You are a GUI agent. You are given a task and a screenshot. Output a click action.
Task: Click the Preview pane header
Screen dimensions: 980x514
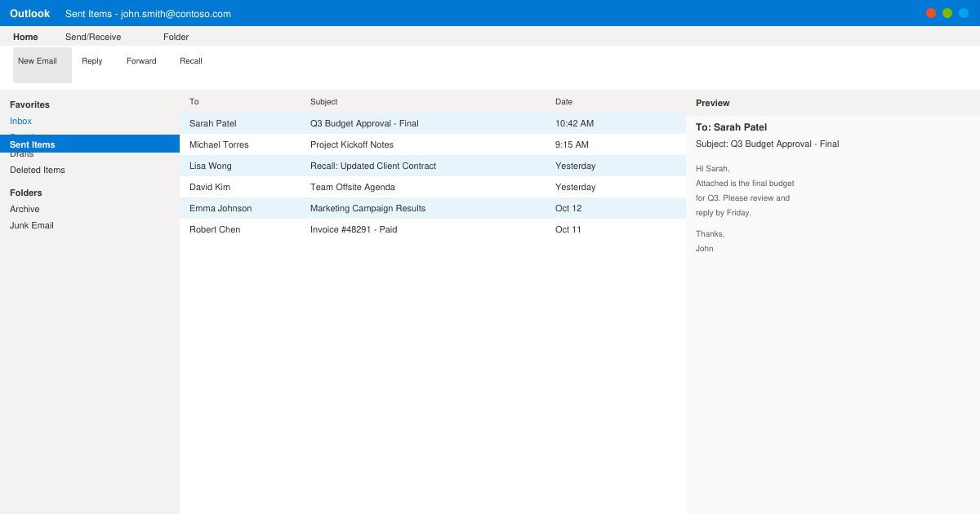tap(713, 103)
